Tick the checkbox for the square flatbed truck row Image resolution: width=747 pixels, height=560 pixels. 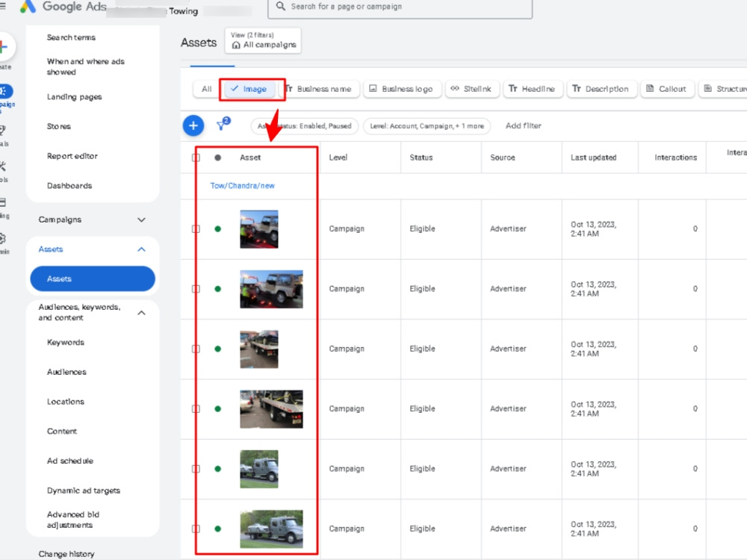tap(196, 349)
